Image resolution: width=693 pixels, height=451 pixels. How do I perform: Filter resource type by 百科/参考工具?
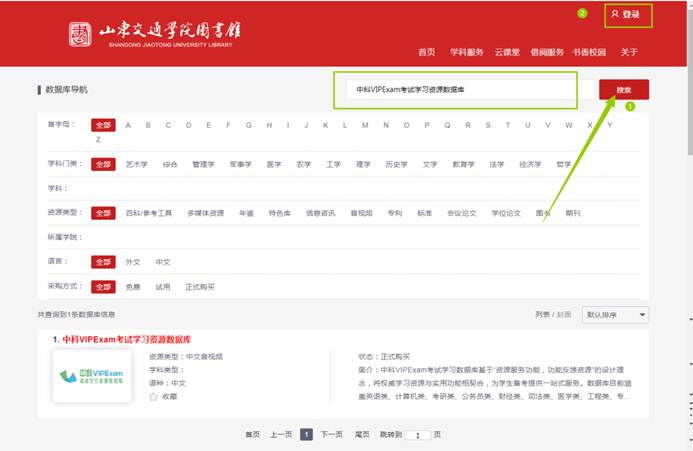[x=149, y=213]
